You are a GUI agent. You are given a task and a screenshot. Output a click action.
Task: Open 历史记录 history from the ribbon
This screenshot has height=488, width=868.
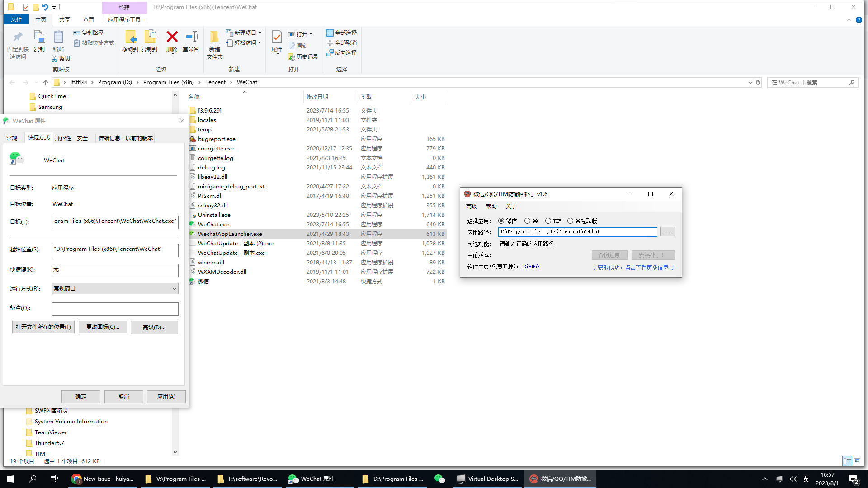coord(303,56)
